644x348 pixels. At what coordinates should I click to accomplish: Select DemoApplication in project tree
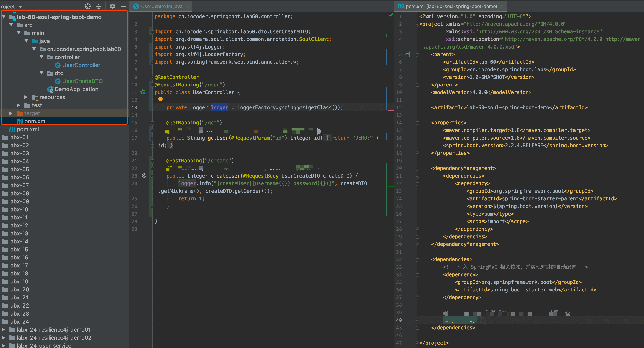point(76,89)
